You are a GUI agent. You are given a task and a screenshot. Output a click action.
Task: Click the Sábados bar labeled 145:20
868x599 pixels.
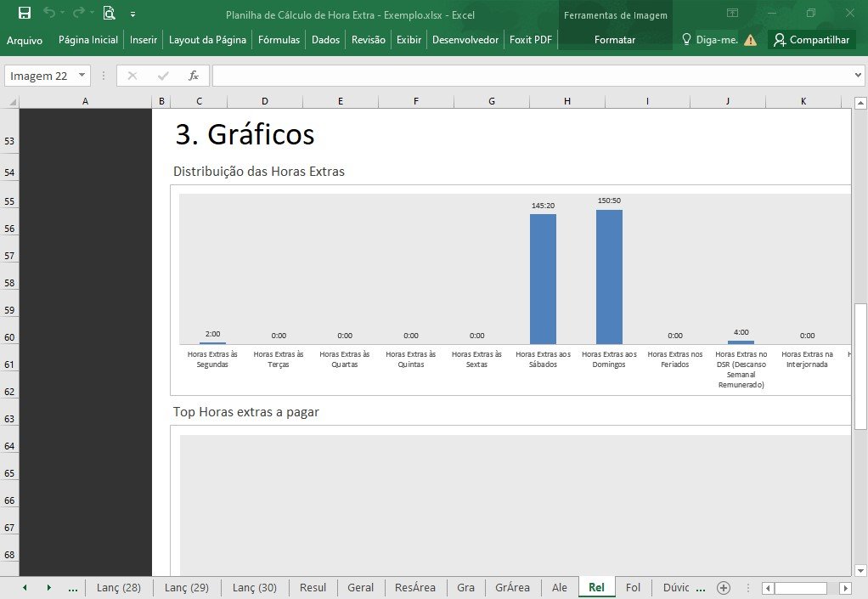point(543,279)
